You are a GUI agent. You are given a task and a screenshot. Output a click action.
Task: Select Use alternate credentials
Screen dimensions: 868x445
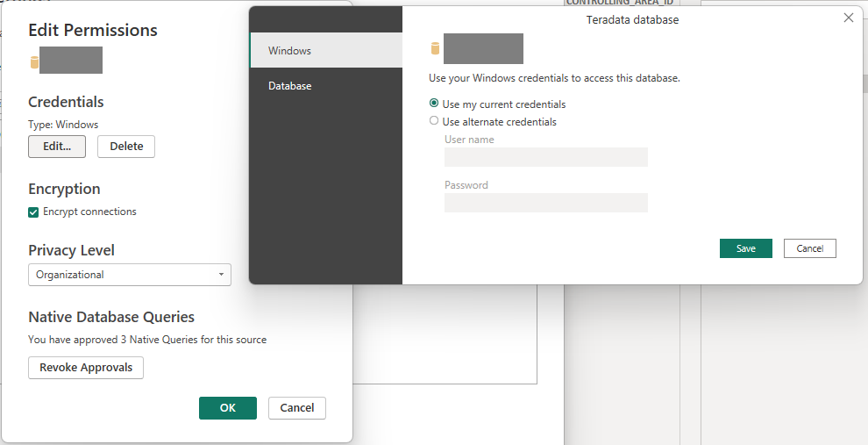pos(434,121)
